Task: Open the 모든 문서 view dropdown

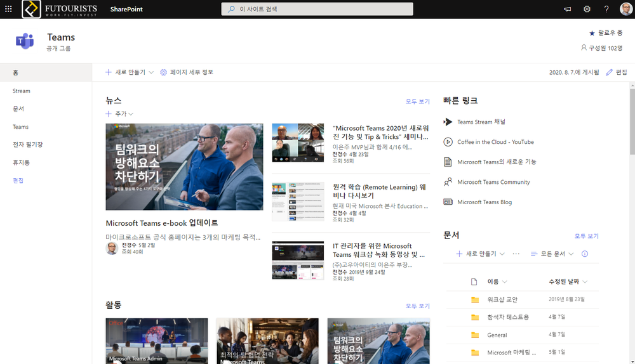Action: click(x=552, y=254)
